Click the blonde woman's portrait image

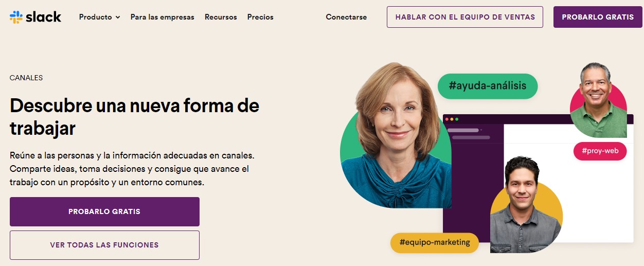pyautogui.click(x=396, y=136)
